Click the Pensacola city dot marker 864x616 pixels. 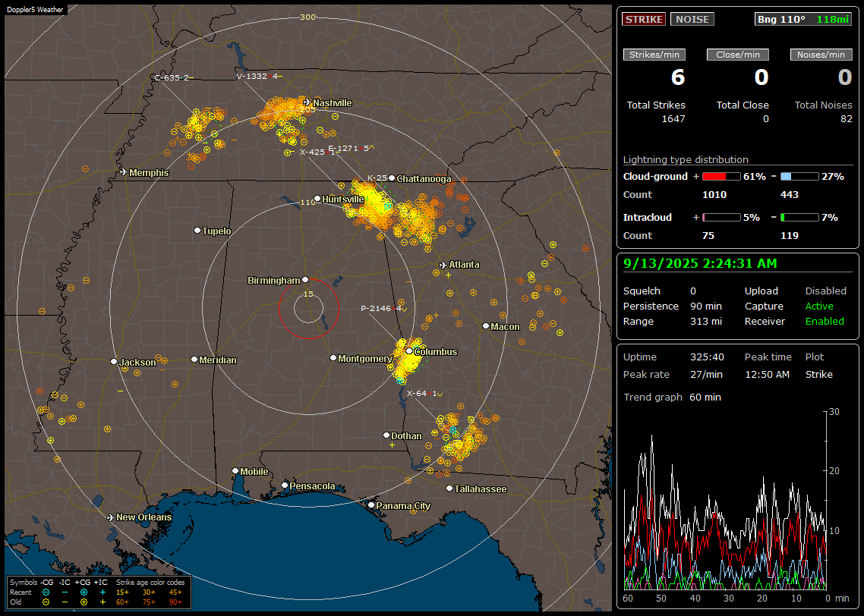(284, 485)
